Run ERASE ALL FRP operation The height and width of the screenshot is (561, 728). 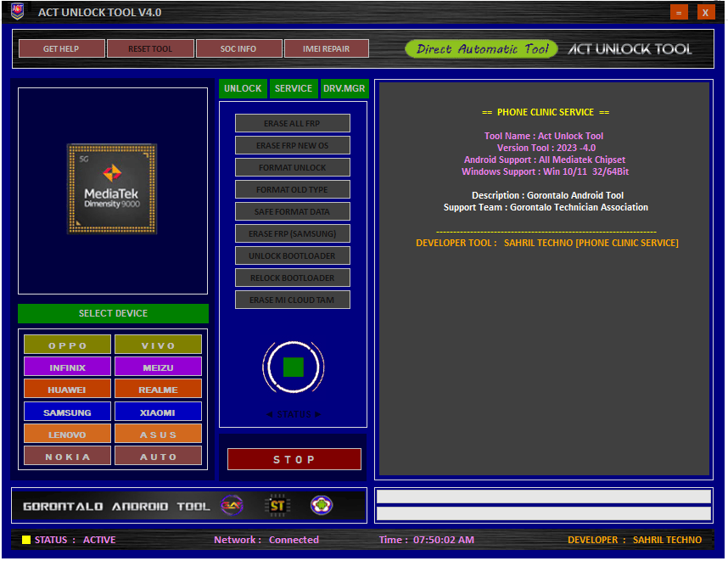[x=292, y=123]
